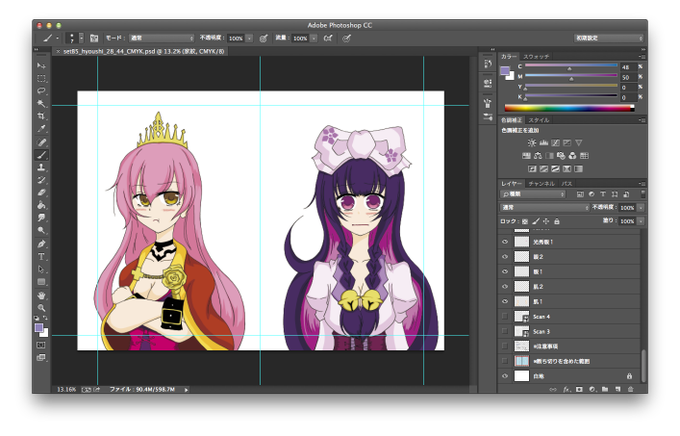Click the status bar info arrow
Screen dimensions: 680x436
186,390
